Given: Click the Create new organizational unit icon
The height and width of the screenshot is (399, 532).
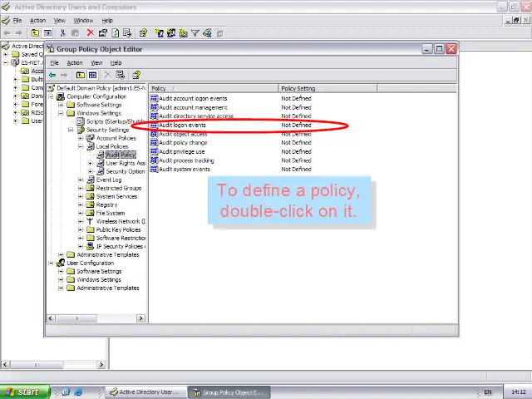Looking at the screenshot, I should [x=183, y=33].
